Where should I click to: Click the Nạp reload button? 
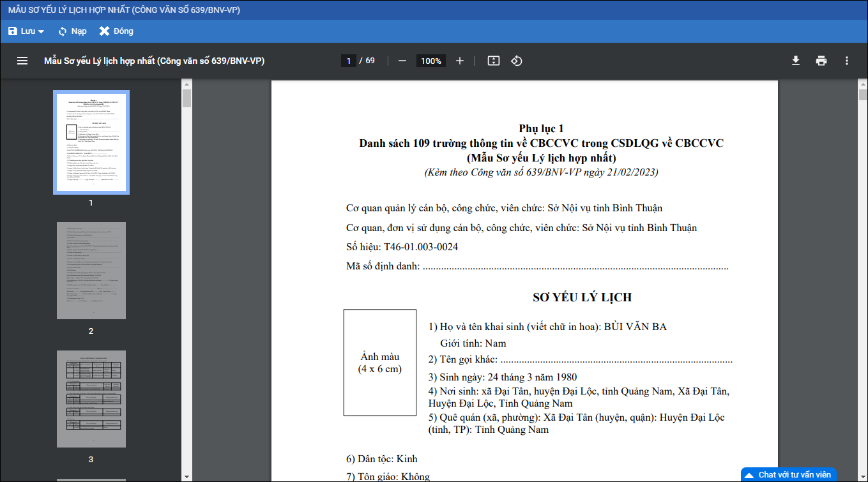click(72, 31)
